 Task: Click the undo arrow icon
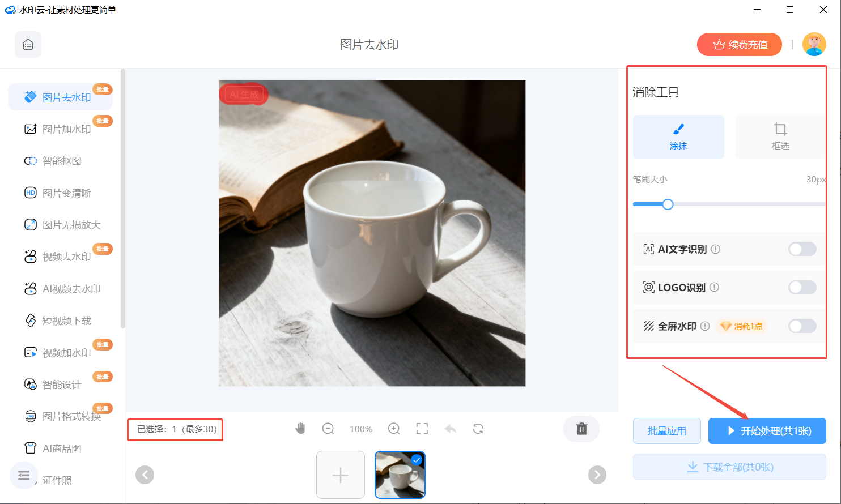coord(451,429)
